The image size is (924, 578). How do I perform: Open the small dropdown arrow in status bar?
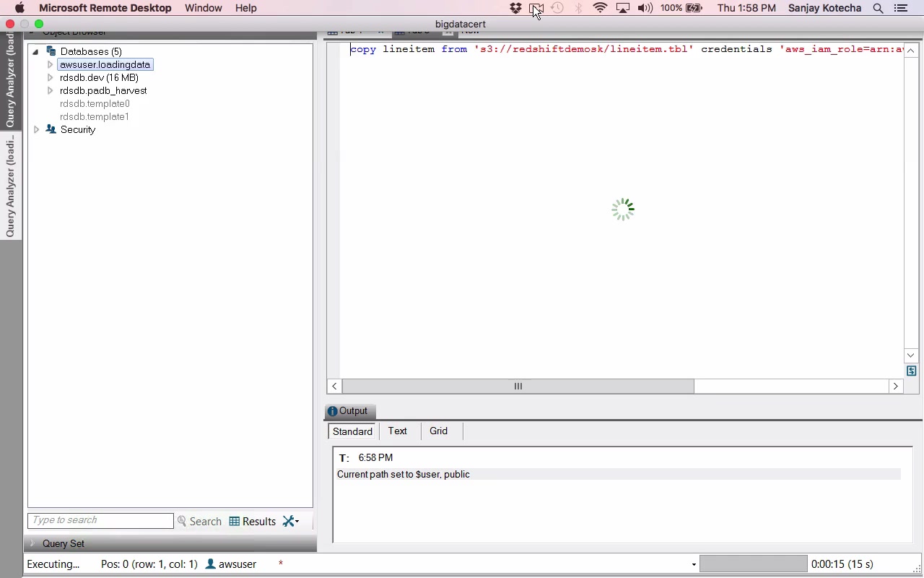[694, 564]
